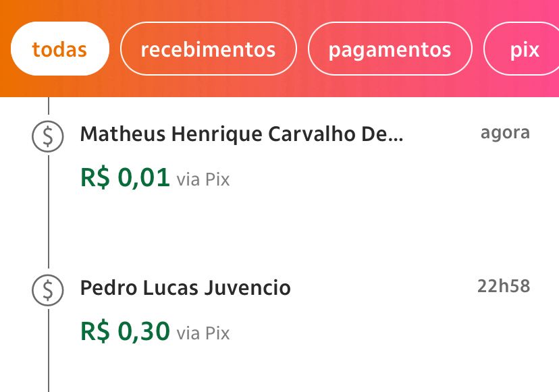Tap the dollar icon beside Pedro Lucas
The width and height of the screenshot is (559, 392).
tap(48, 289)
